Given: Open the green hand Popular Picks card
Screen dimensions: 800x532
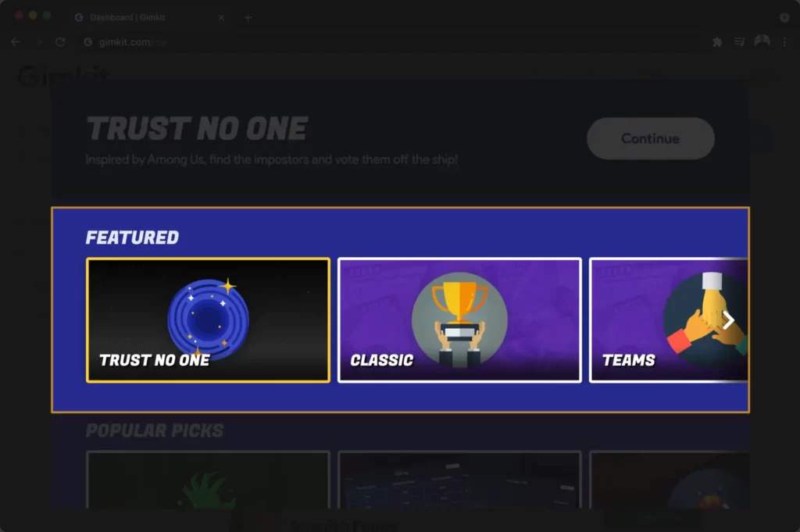Looking at the screenshot, I should pyautogui.click(x=208, y=480).
